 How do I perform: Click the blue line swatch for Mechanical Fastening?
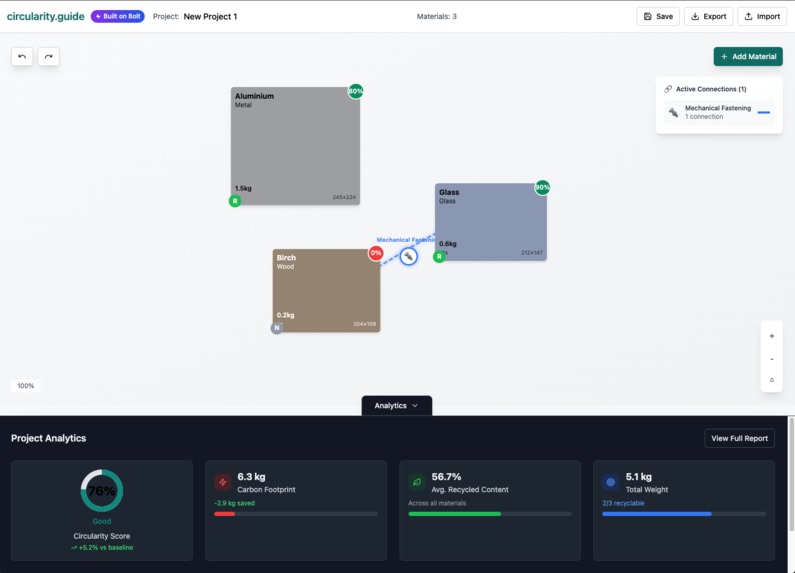tap(764, 112)
